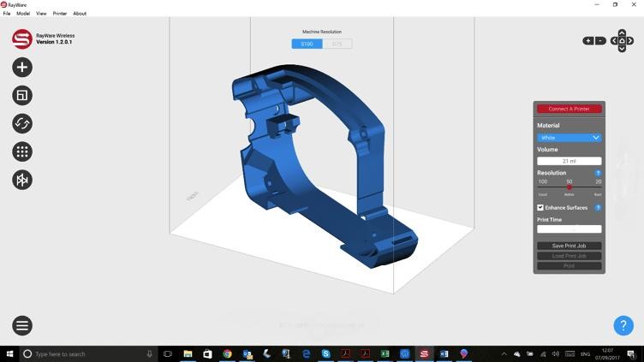Open the Printer menu
The image size is (644, 362).
[x=60, y=14]
